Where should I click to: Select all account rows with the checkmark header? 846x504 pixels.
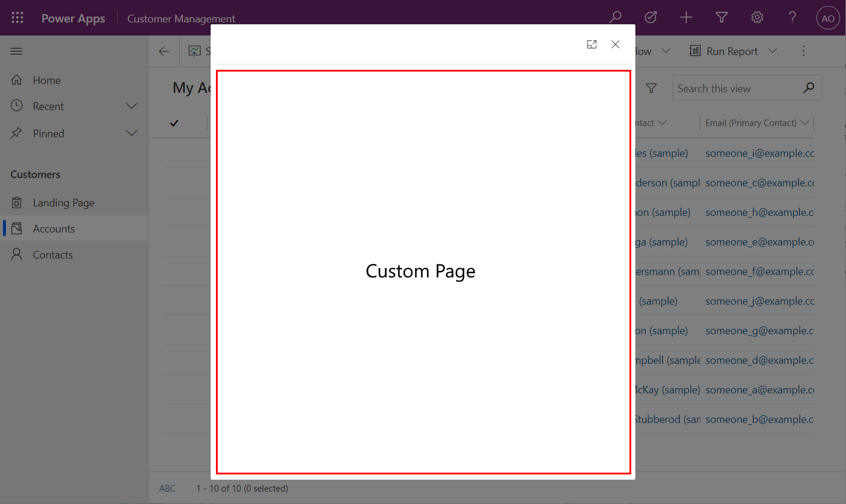(173, 123)
